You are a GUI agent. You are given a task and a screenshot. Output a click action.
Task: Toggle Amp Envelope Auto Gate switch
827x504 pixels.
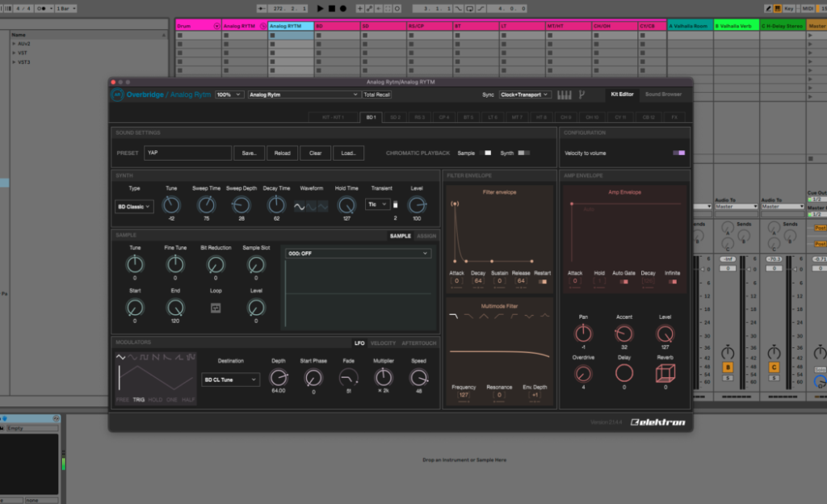click(624, 282)
